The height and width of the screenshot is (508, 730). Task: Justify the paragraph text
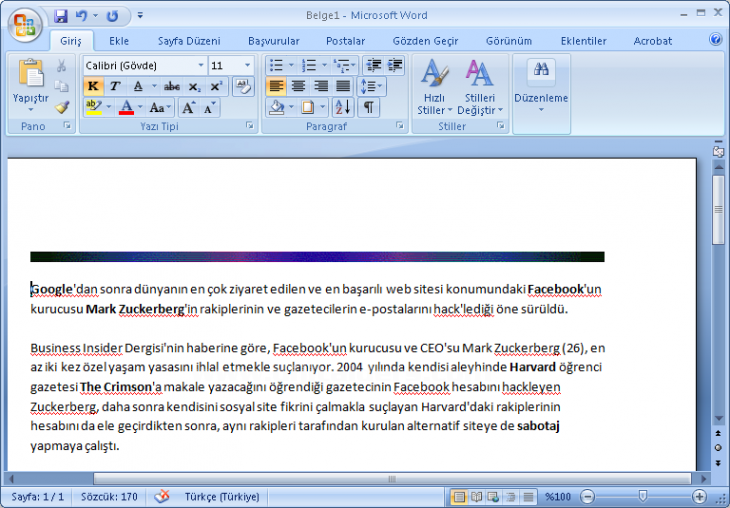click(343, 86)
